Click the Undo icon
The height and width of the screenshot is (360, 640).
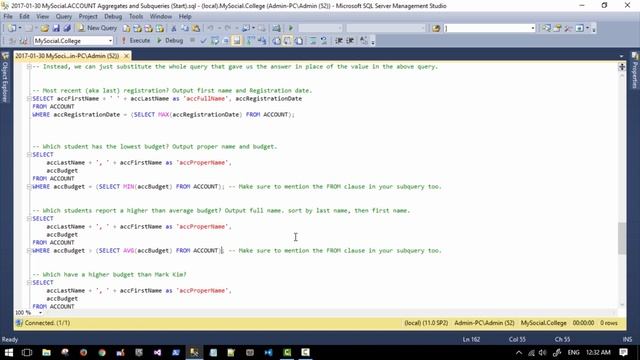[211, 28]
